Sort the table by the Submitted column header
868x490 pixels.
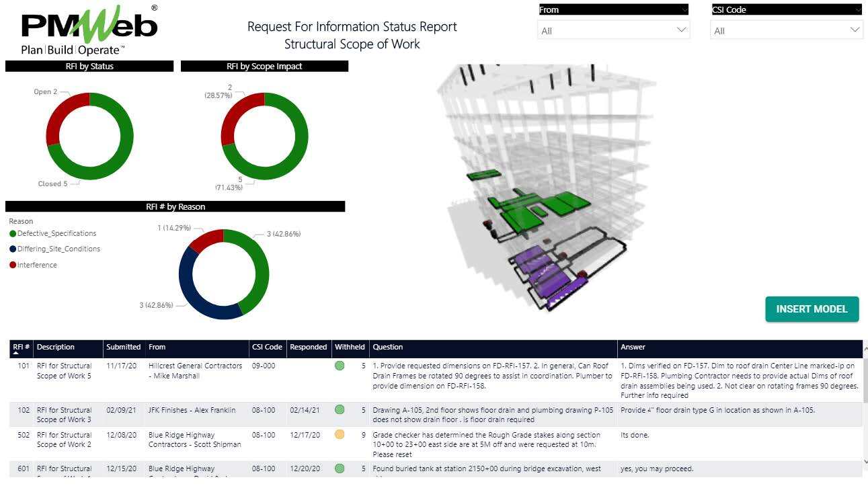click(x=123, y=347)
